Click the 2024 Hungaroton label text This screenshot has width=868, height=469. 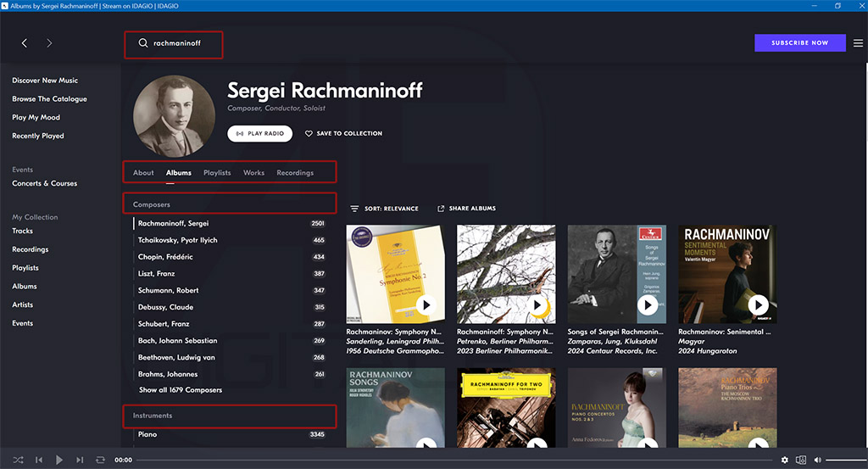coord(708,351)
